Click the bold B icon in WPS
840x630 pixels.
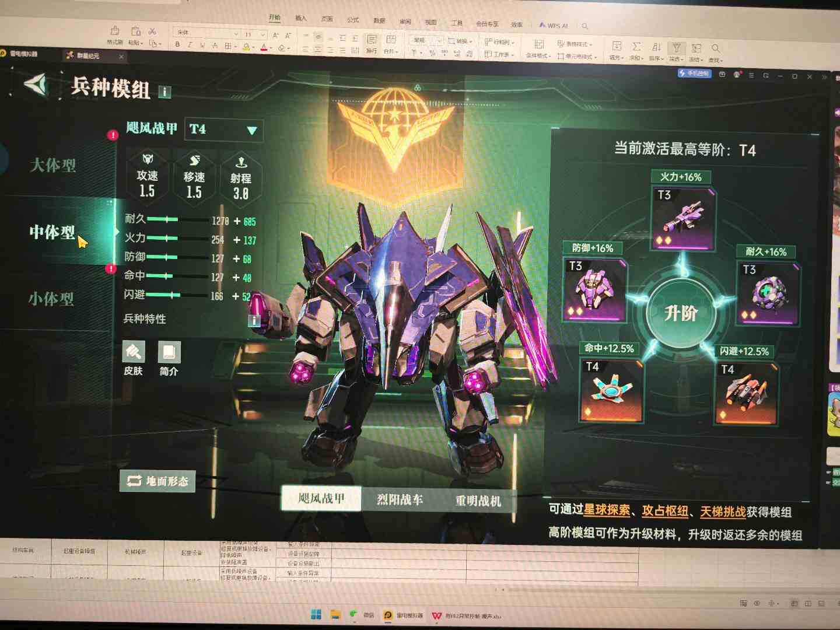pyautogui.click(x=177, y=44)
